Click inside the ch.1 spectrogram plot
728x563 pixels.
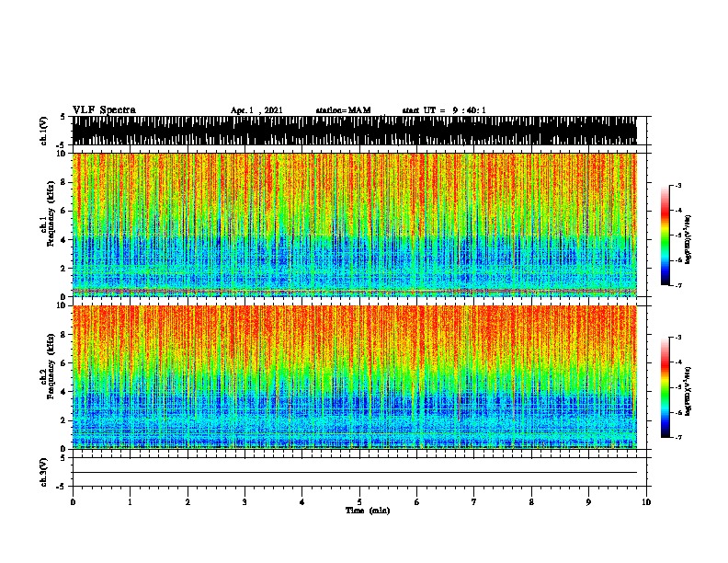[x=354, y=224]
